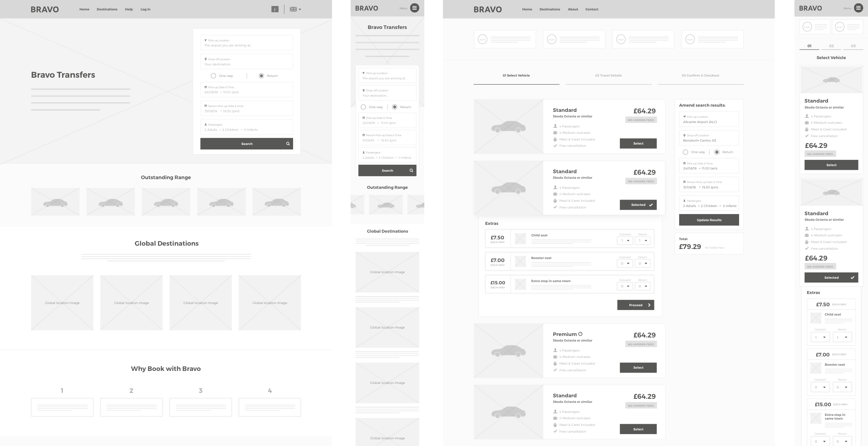Toggle the Selected checkmark on Standard vehicle
Screen dimensions: 868x446
[637, 204]
